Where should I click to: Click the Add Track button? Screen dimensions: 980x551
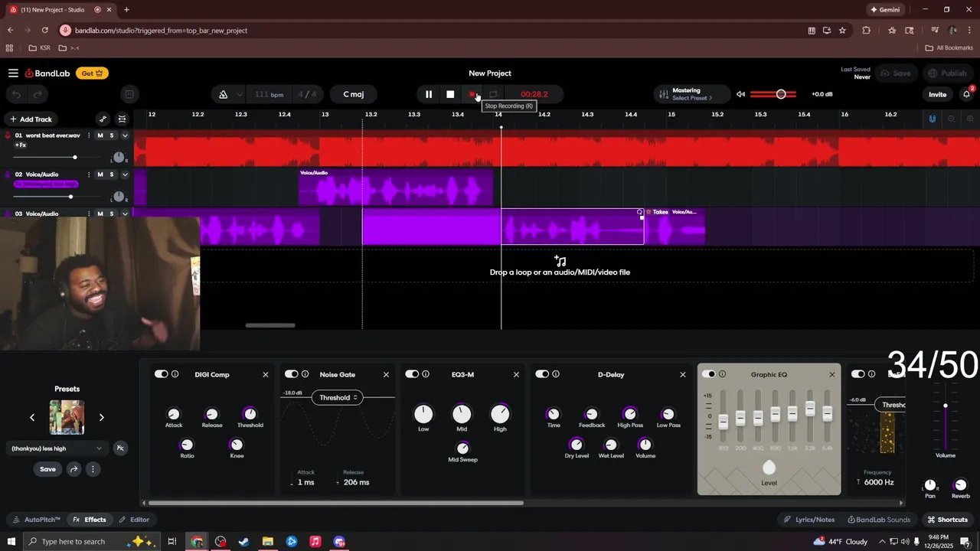[x=31, y=119]
